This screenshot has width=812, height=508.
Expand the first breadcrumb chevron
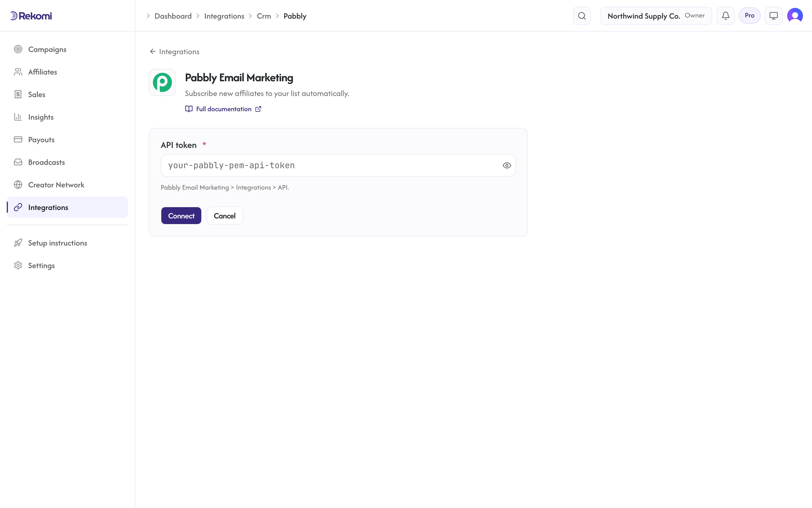click(148, 16)
